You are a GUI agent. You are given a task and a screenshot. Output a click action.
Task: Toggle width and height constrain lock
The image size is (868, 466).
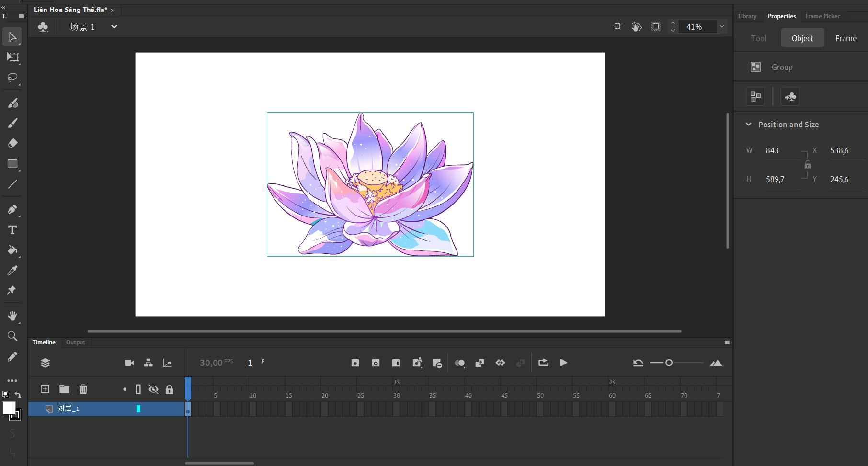[808, 165]
